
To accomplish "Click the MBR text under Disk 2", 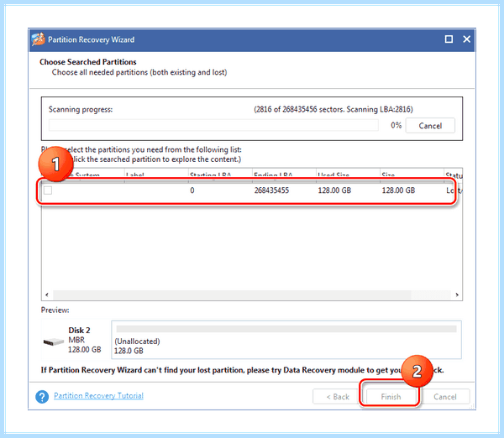I will [76, 340].
